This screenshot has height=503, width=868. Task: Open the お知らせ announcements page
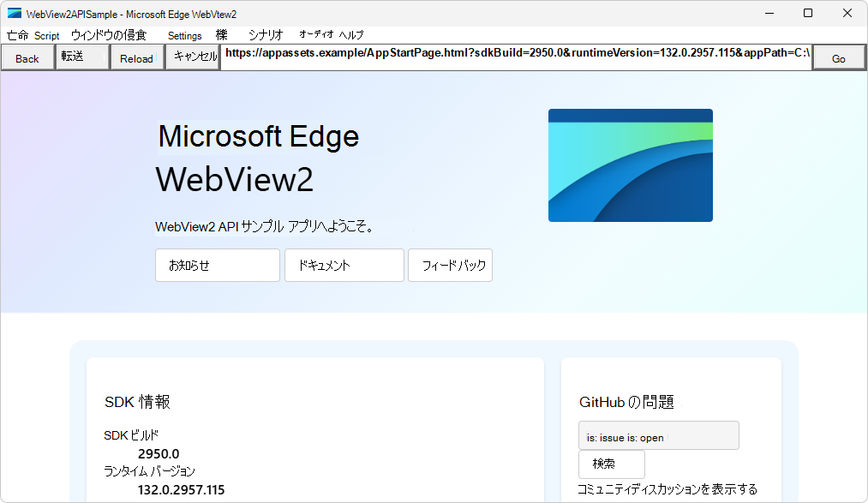[x=217, y=266]
